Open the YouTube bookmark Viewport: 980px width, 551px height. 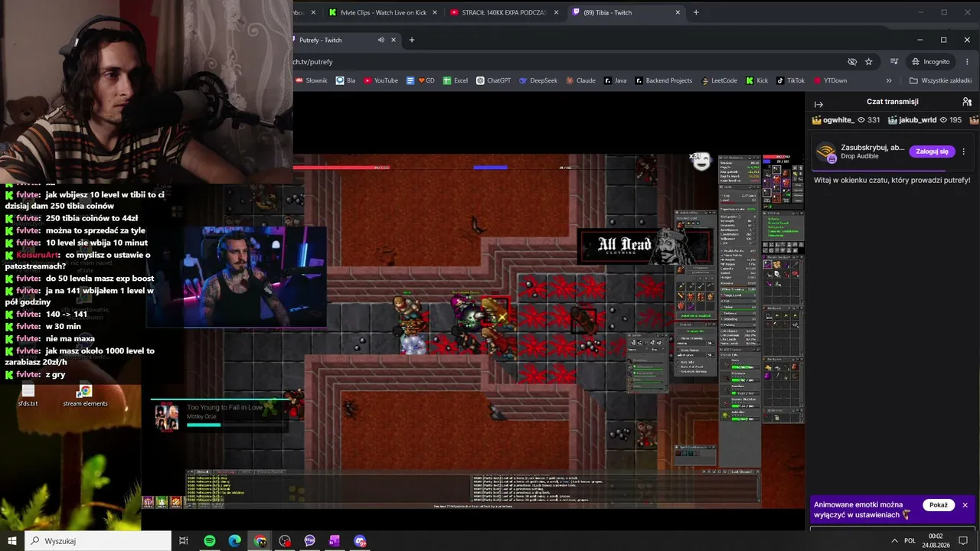[x=381, y=80]
